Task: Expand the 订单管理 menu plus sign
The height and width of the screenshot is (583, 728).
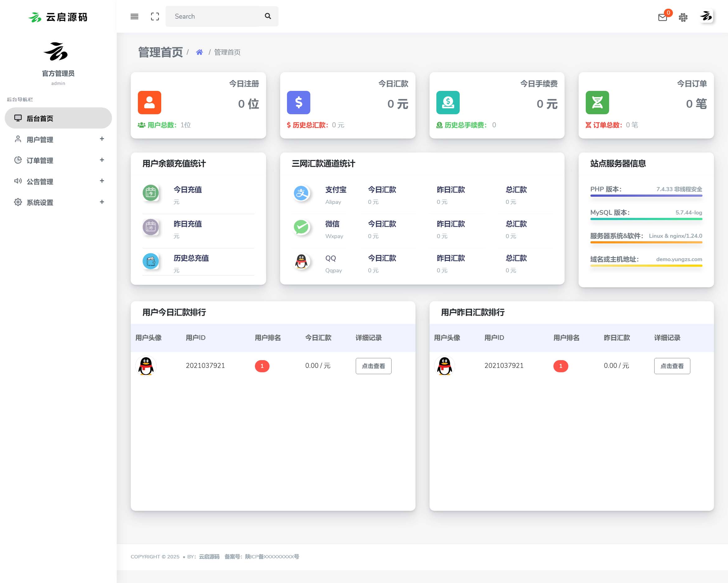Action: click(102, 160)
